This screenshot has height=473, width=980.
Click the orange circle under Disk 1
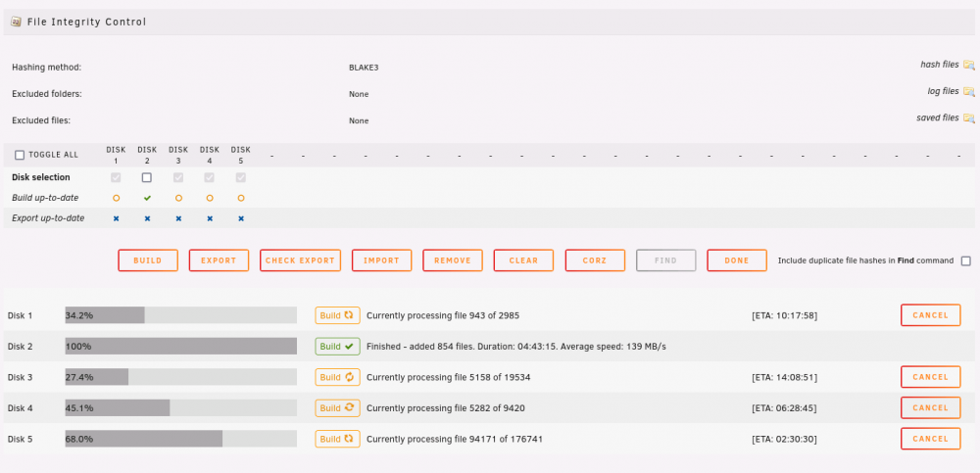(x=116, y=198)
